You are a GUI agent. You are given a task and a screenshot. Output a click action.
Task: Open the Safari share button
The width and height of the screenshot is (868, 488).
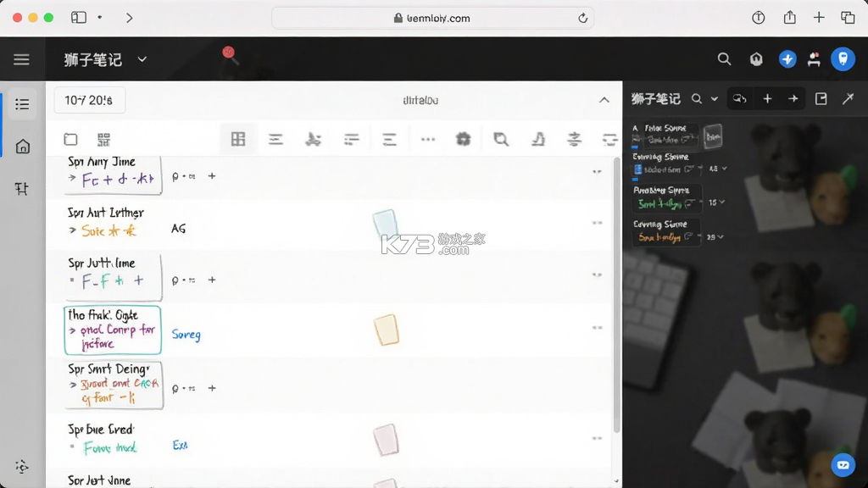790,17
